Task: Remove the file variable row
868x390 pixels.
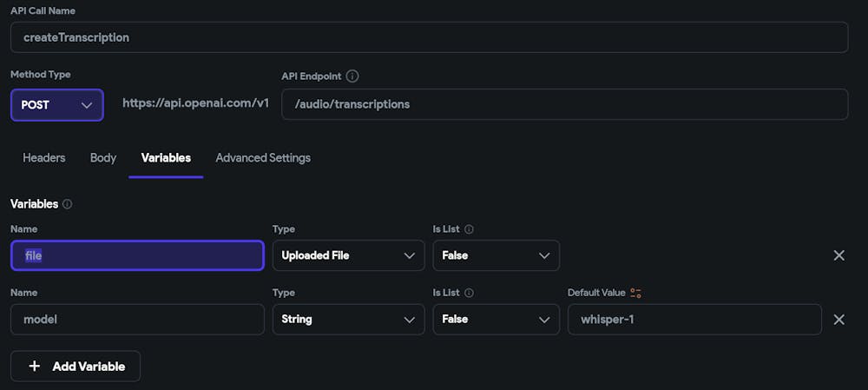Action: click(x=838, y=255)
